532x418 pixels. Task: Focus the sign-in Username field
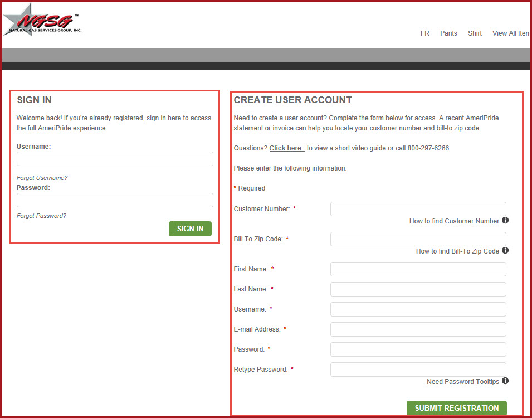[115, 159]
